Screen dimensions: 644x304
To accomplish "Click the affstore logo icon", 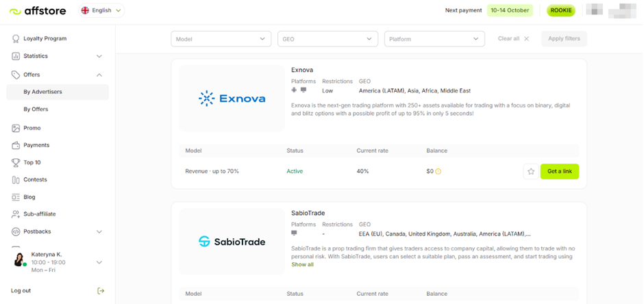I will coord(15,11).
